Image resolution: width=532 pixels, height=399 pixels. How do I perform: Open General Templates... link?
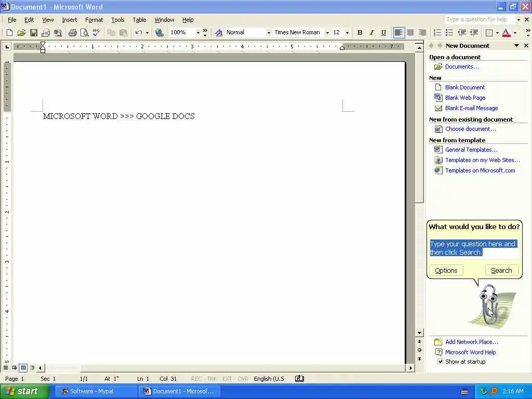pyautogui.click(x=471, y=150)
